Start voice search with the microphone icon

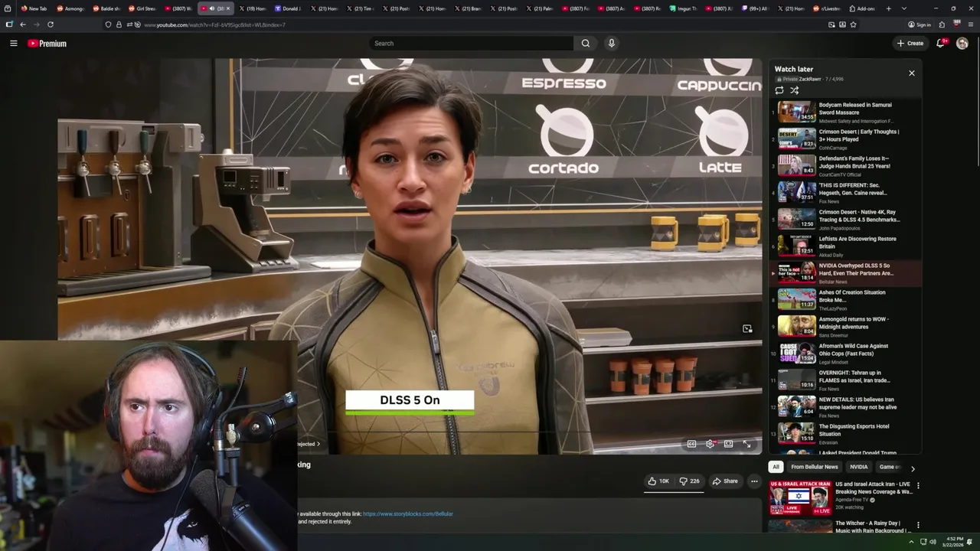(611, 44)
